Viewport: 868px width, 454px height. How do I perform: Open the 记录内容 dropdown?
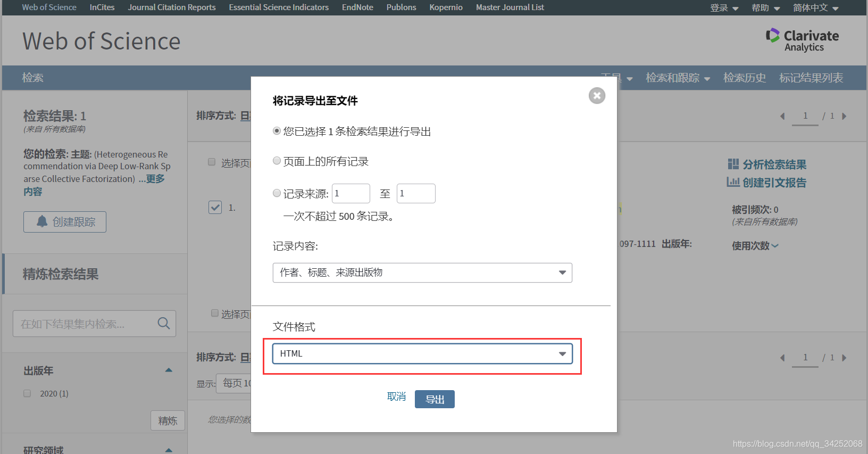(422, 273)
